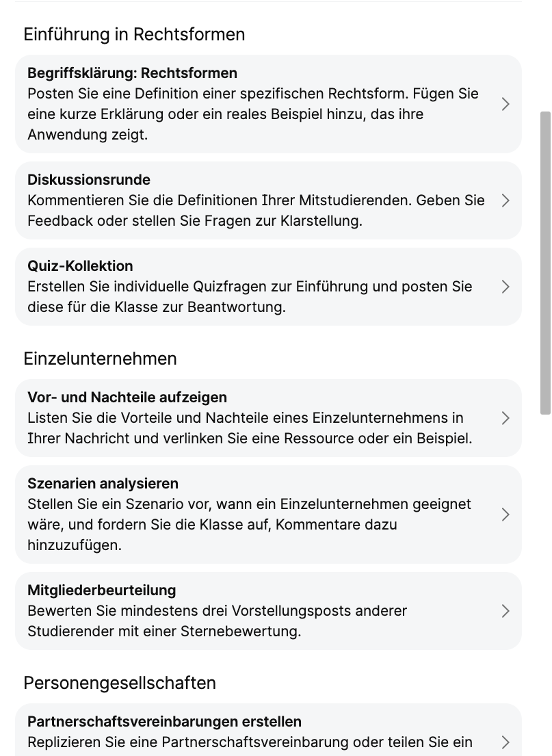This screenshot has width=552, height=756.
Task: Open Partnerschaftsvereinbarungen erstellen item
Action: [164, 722]
